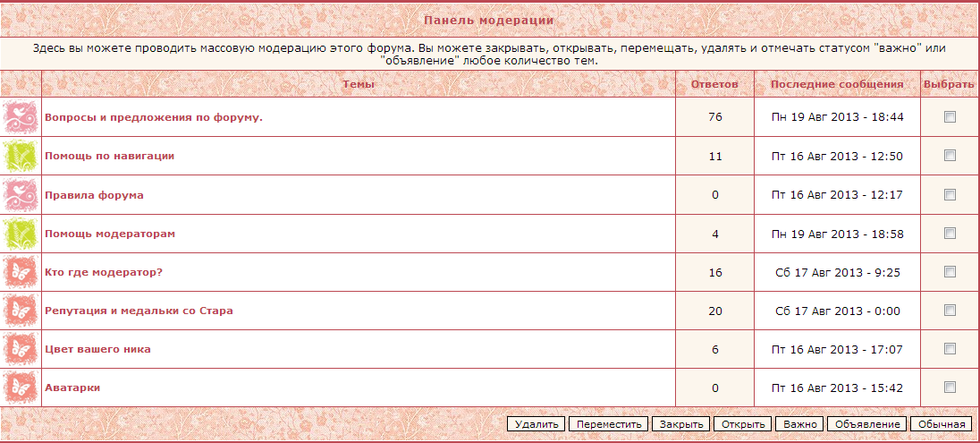
Task: Click the reply count "16"
Action: (715, 272)
